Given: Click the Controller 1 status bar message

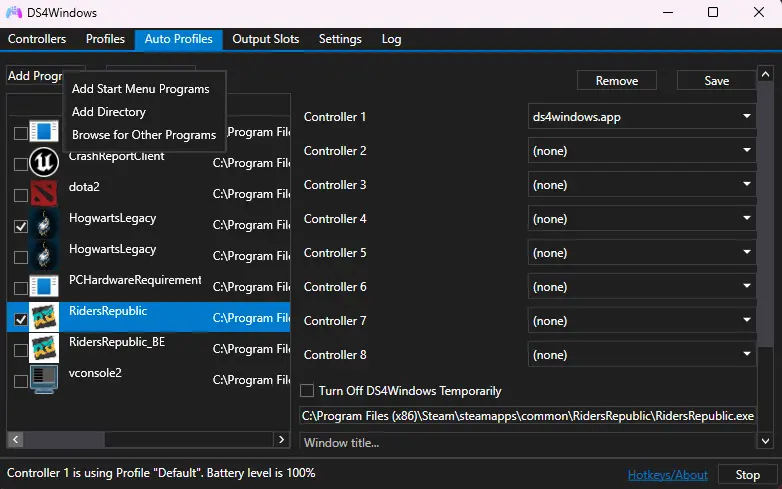Looking at the screenshot, I should click(x=161, y=473).
